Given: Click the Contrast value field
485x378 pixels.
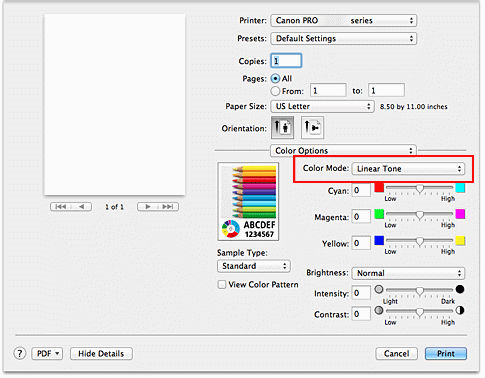Looking at the screenshot, I should pyautogui.click(x=361, y=314).
